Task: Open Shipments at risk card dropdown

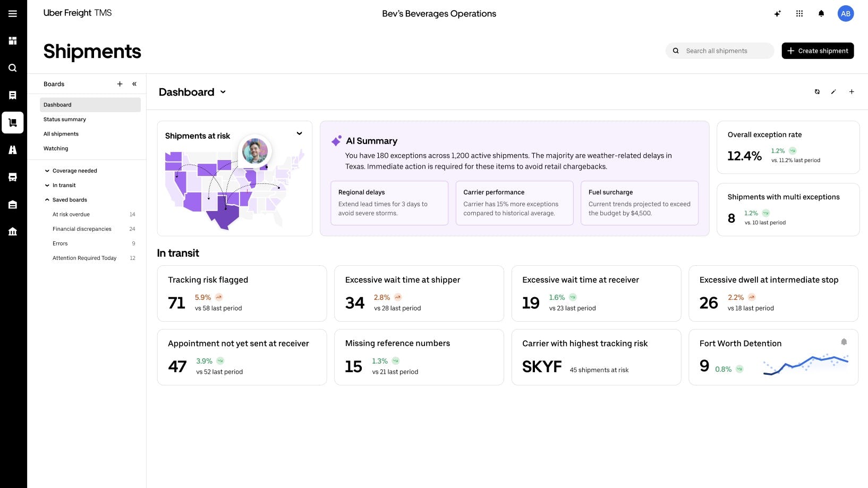Action: point(299,133)
